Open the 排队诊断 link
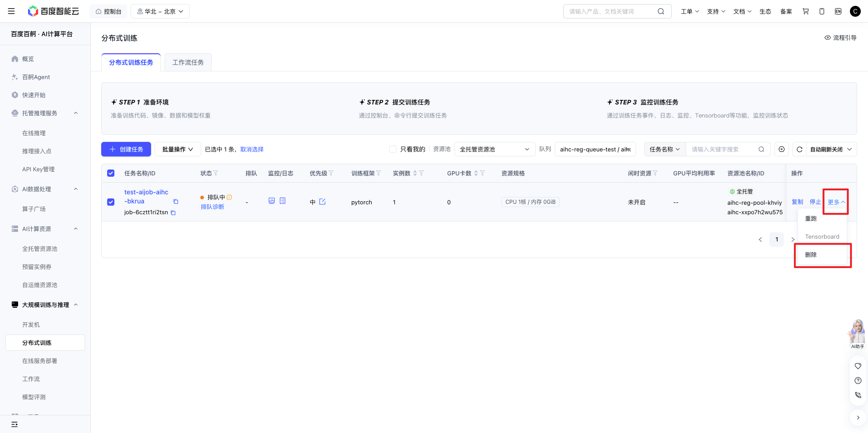The width and height of the screenshot is (868, 433). 212,207
